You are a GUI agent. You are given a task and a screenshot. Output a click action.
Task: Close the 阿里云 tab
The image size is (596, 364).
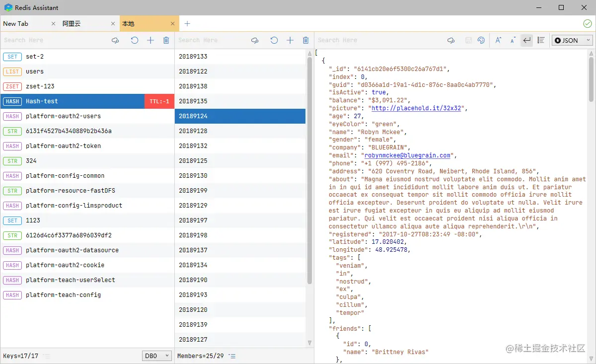113,23
